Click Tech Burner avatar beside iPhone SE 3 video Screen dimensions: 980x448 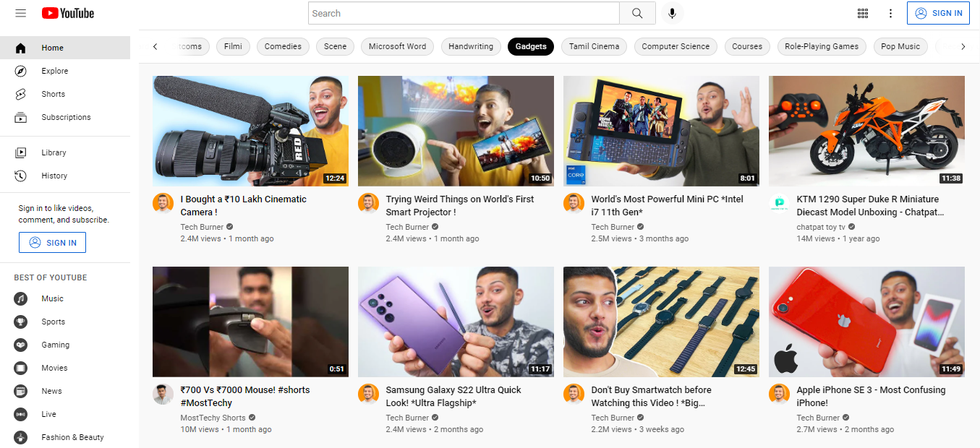pos(779,394)
